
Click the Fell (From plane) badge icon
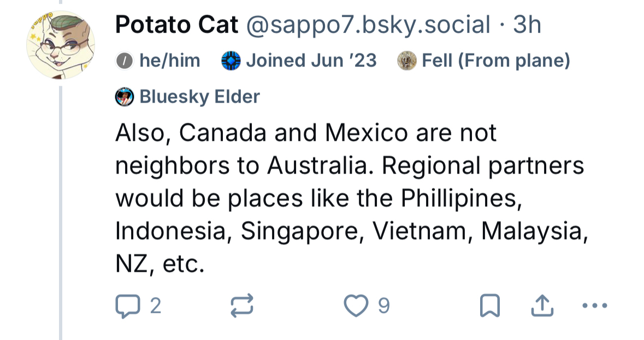click(407, 61)
